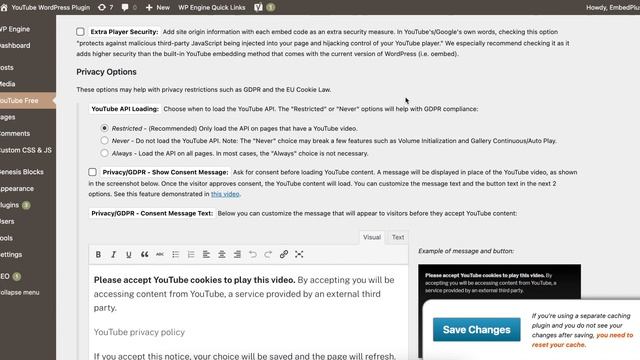Select Never load YouTube API option
Screen dimensions: 640x360
[x=104, y=140]
